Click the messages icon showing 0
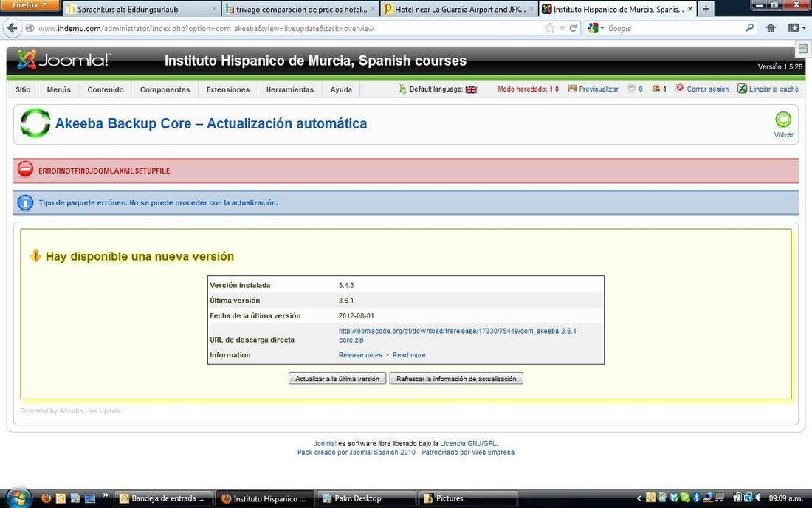Viewport: 812px width, 508px height. point(631,89)
